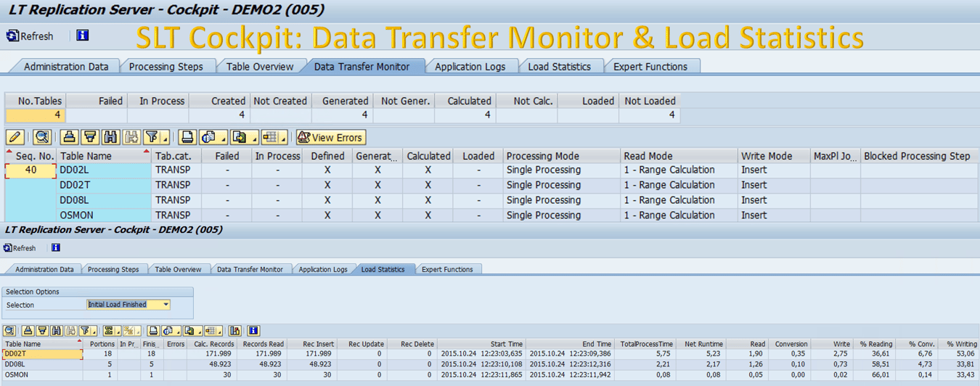Open the Expert Functions tab in upper cockpit window

pyautogui.click(x=650, y=67)
